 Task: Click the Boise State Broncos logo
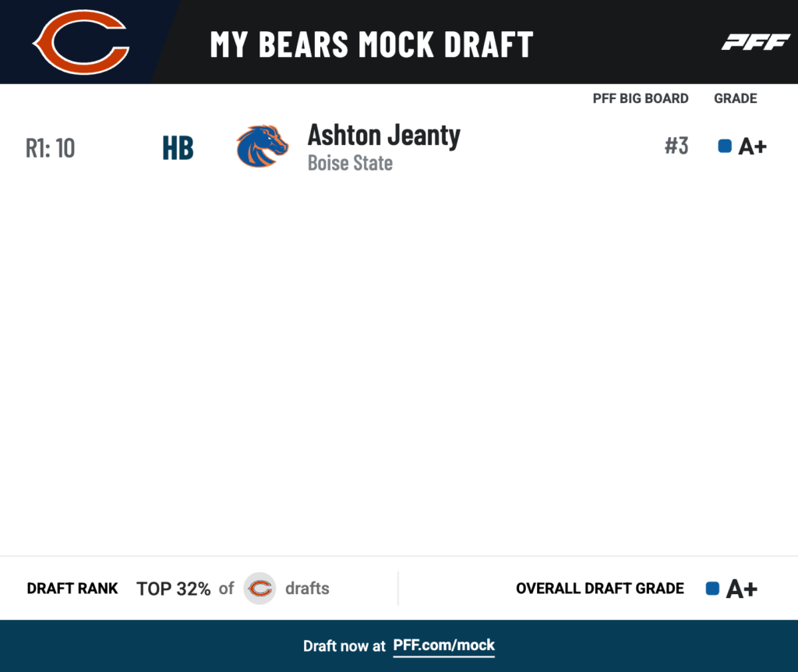click(263, 146)
